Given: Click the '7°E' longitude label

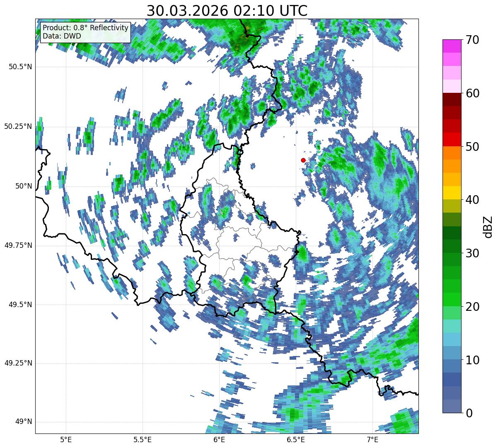Looking at the screenshot, I should click(372, 439).
